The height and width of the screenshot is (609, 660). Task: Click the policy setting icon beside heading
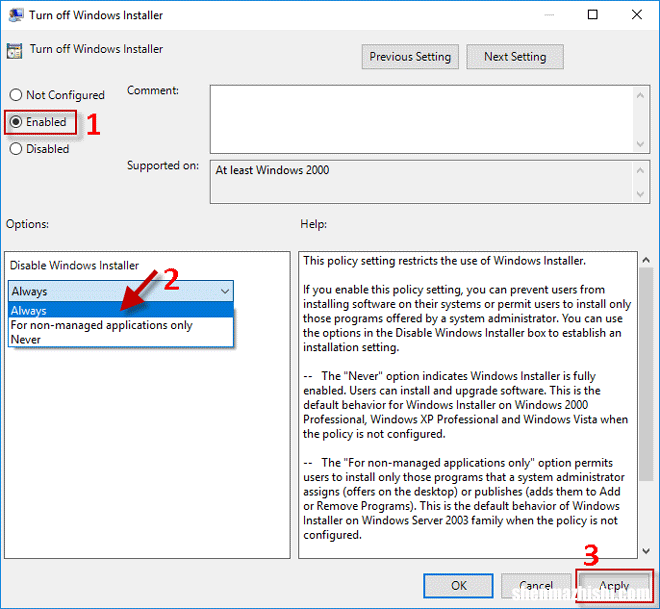(15, 51)
